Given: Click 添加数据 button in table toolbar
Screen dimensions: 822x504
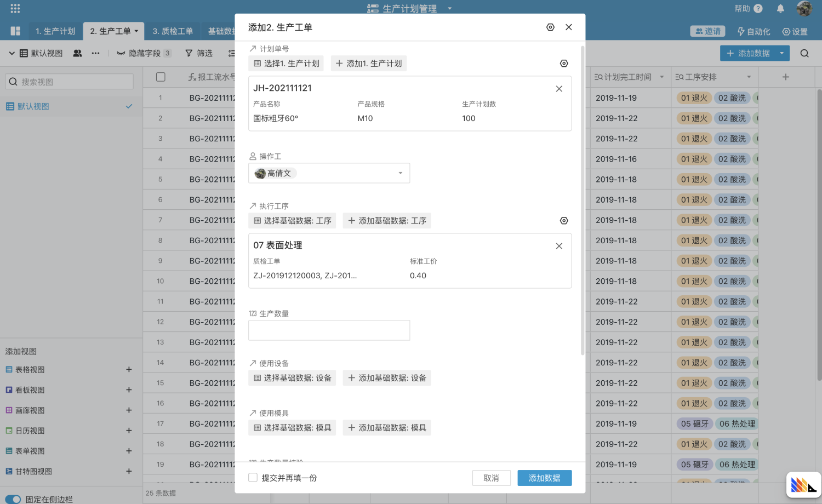Looking at the screenshot, I should point(748,53).
